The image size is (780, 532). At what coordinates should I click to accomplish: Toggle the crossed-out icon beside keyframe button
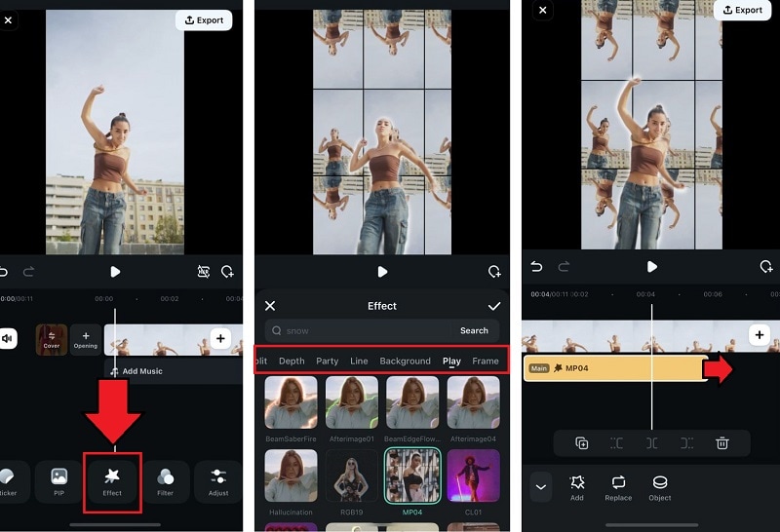pos(204,272)
